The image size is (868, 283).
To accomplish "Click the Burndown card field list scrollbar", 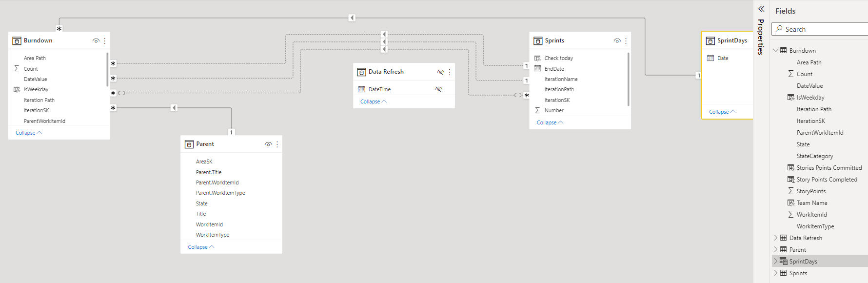I will click(x=107, y=69).
